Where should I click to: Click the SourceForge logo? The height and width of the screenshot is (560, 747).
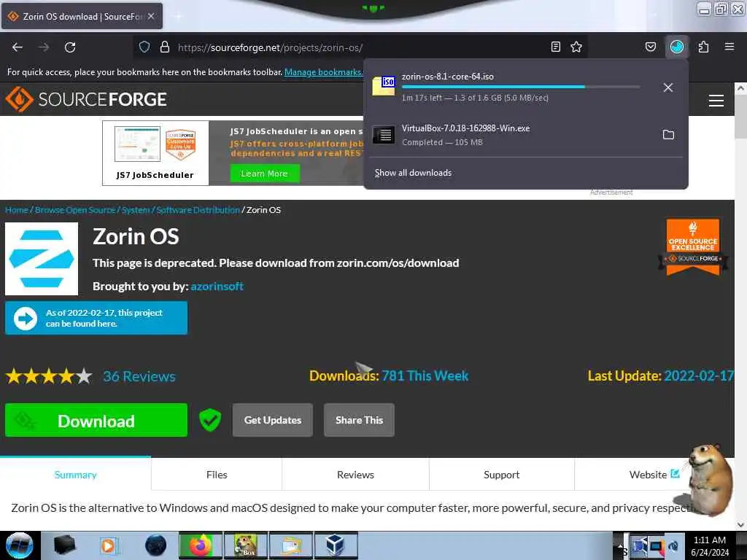[86, 99]
